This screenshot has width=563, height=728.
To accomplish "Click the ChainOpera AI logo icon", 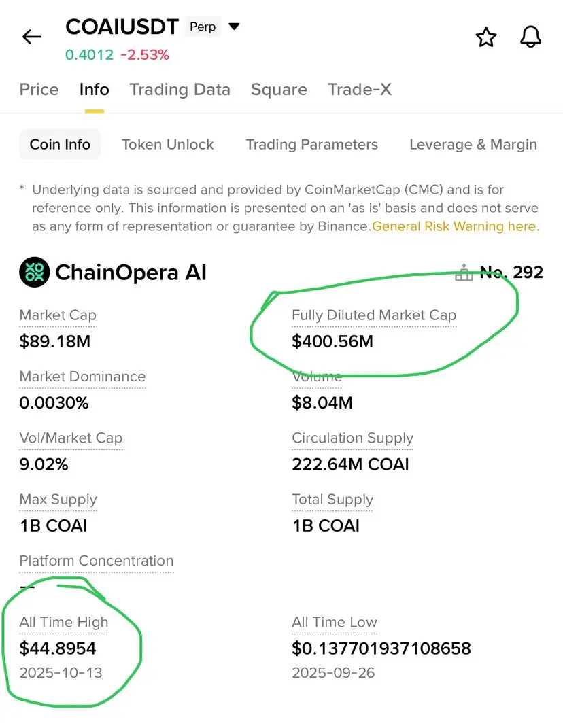I will tap(35, 273).
